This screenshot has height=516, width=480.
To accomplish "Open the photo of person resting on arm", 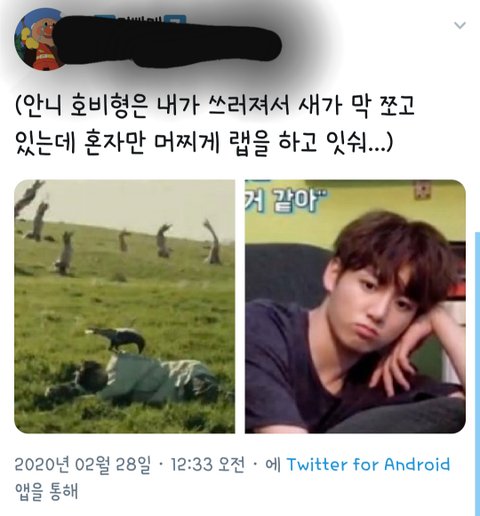I will (x=355, y=306).
